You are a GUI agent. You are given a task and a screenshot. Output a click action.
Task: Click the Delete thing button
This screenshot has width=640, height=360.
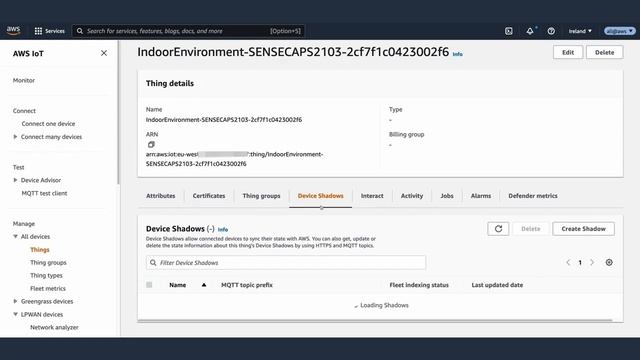(x=604, y=52)
